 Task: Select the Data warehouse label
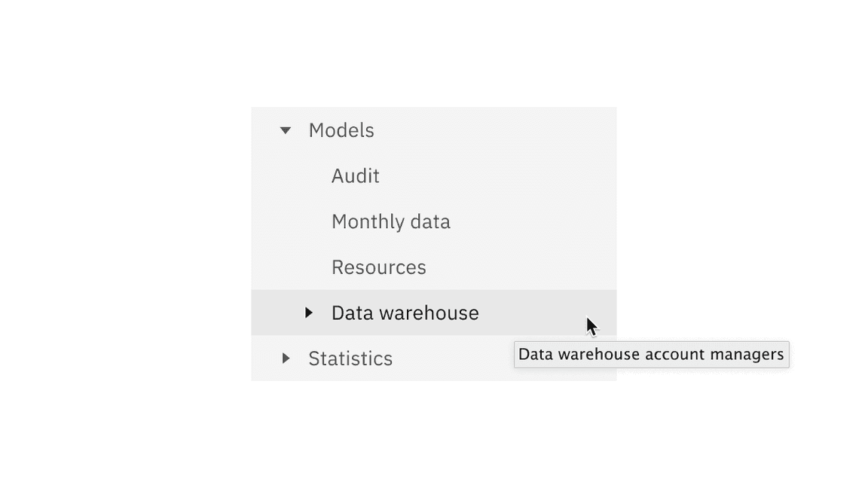[x=405, y=313]
